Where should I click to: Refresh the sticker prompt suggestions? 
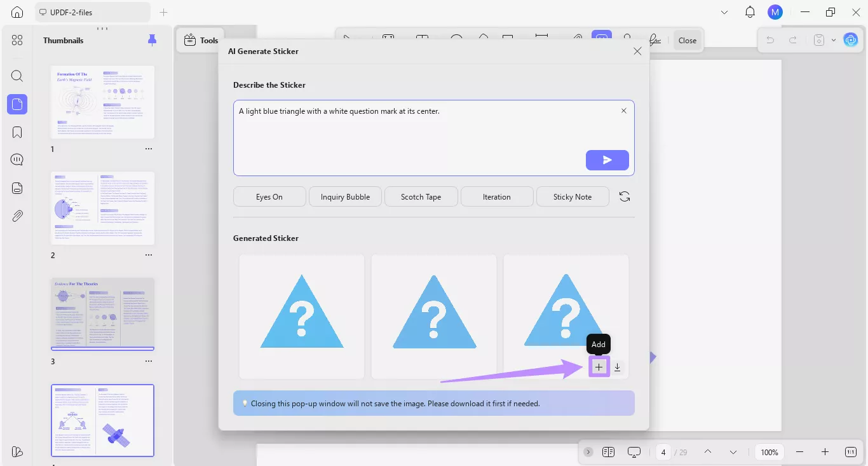[x=625, y=197]
